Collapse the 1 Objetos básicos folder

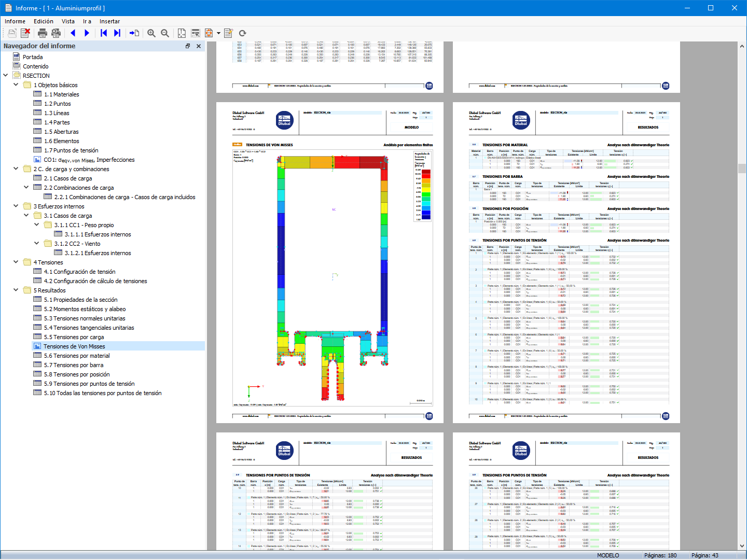16,85
